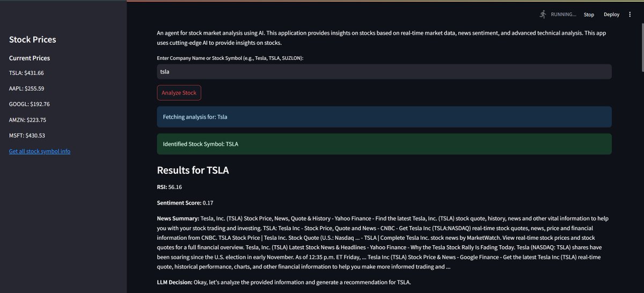
Task: Select the MSFT: $430.53 price text
Action: point(27,136)
